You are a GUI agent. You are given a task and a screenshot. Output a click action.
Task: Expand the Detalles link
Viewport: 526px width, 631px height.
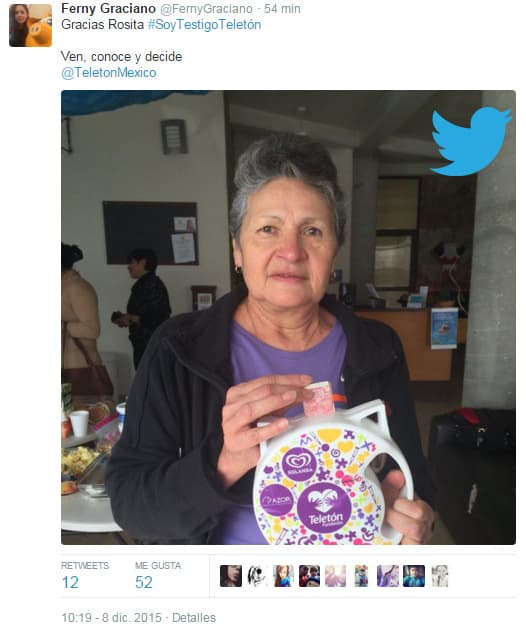tap(194, 618)
